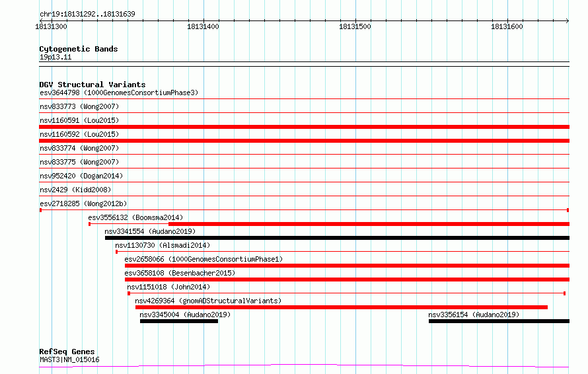Click the 18131600 ruler position
The image size is (588, 374).
pos(507,26)
